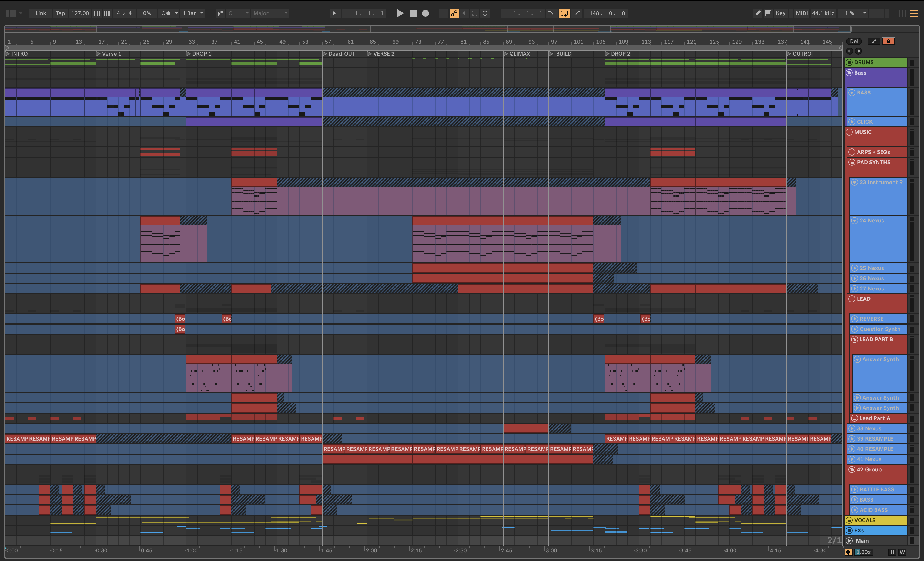Click the tempo field showing 127.00
This screenshot has width=924, height=561.
tap(80, 13)
